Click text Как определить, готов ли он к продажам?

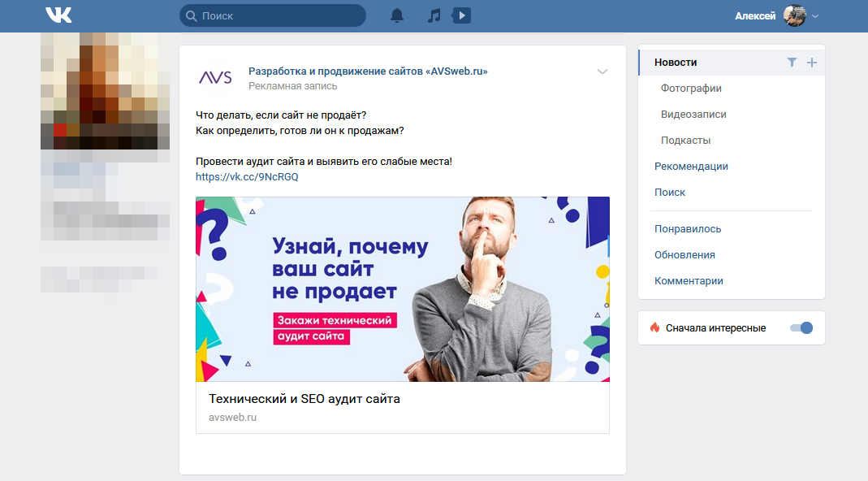(300, 131)
